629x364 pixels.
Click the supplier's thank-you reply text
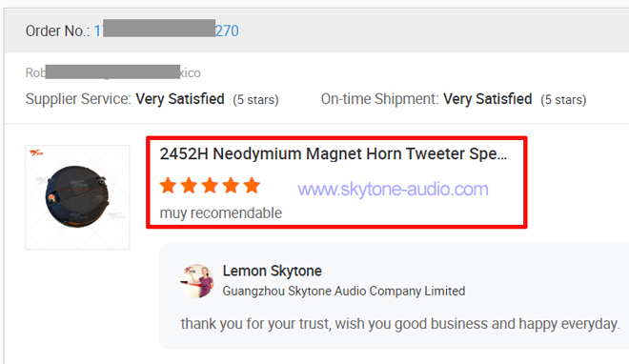400,324
